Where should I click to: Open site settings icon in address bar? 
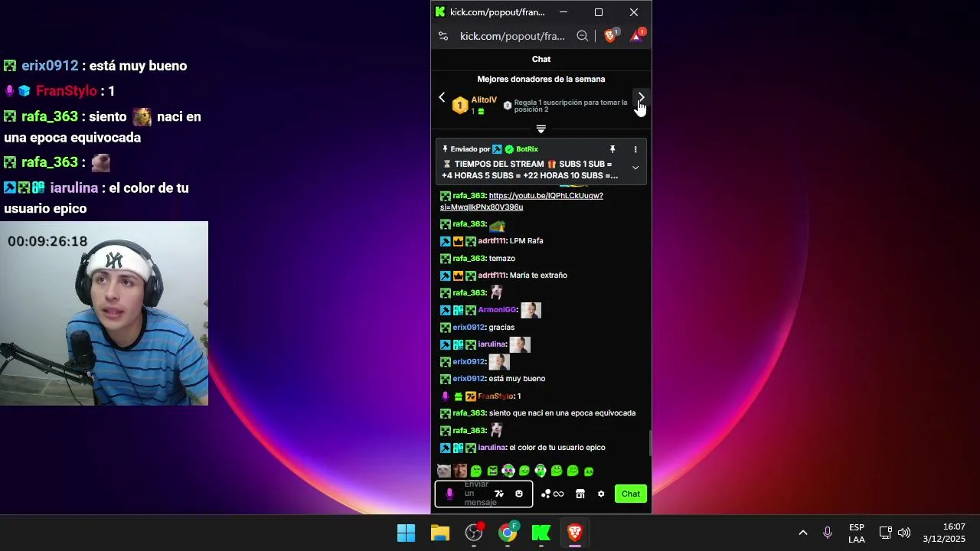tap(443, 36)
